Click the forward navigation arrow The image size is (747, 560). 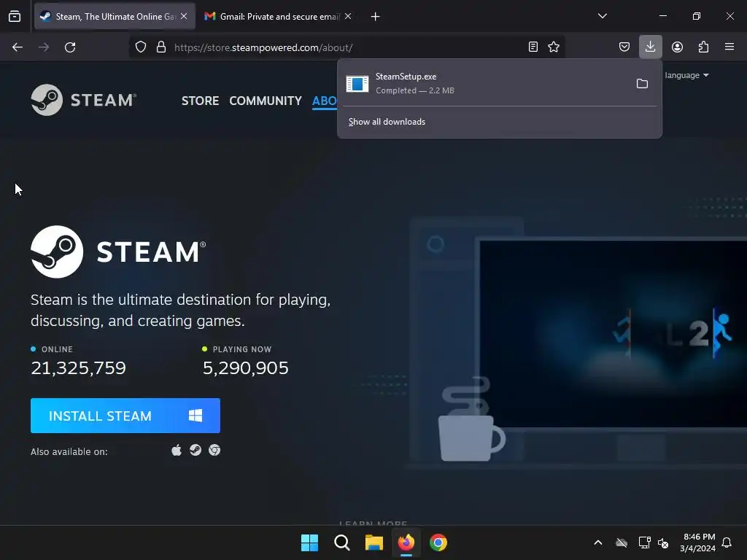coord(44,47)
